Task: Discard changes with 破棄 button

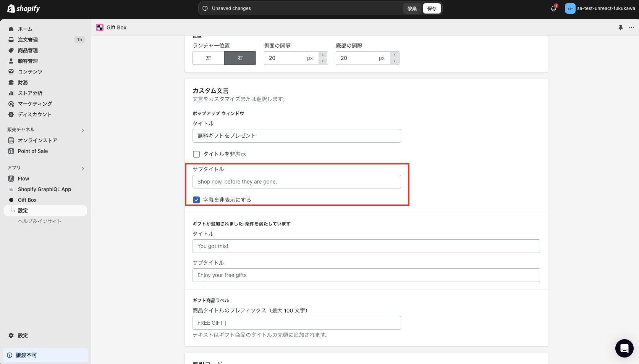Action: [x=412, y=8]
